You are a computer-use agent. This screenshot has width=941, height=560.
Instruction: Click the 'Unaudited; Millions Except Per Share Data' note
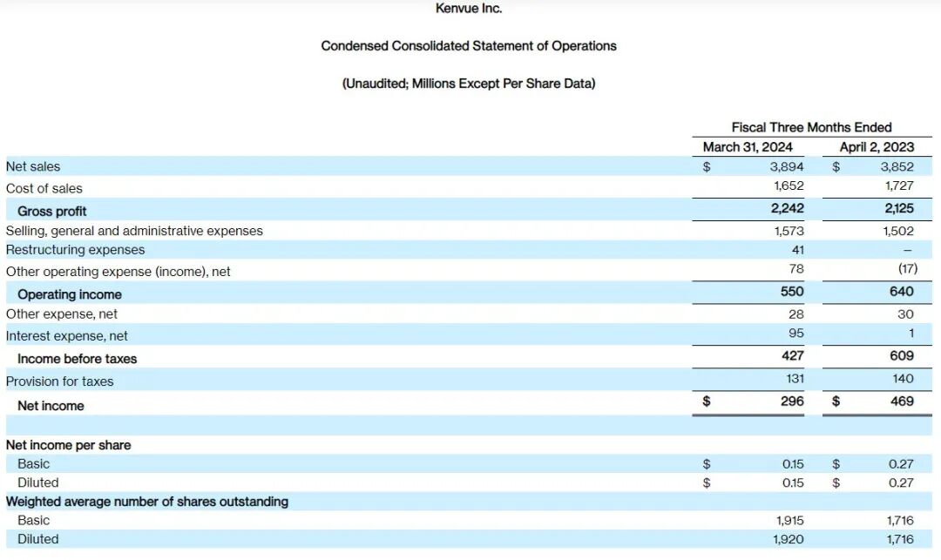[x=469, y=84]
